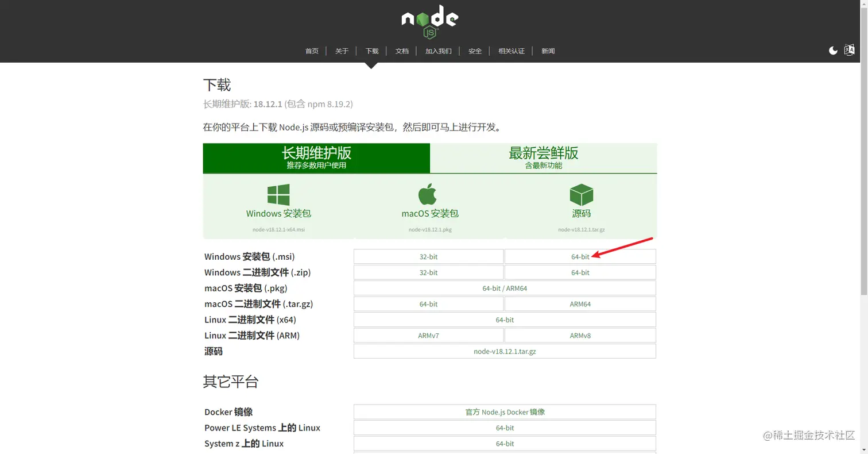
Task: Download Windows .zip 32-bit binary
Action: (x=428, y=272)
